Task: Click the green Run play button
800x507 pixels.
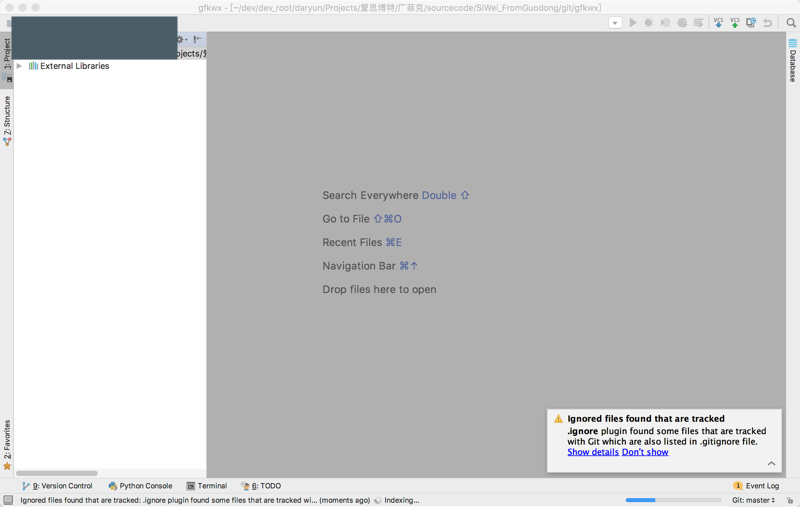Action: pos(633,23)
